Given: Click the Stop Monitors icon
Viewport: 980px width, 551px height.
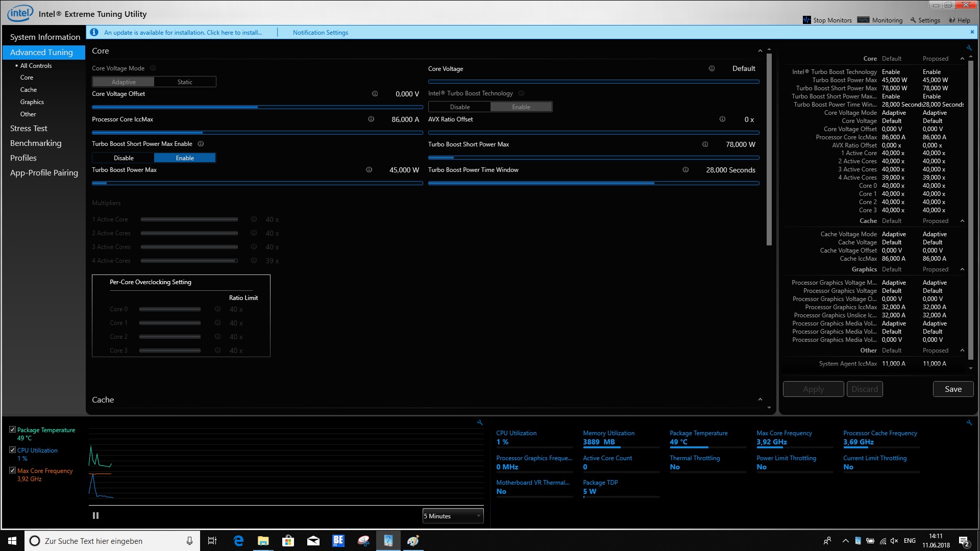Looking at the screenshot, I should pos(806,20).
